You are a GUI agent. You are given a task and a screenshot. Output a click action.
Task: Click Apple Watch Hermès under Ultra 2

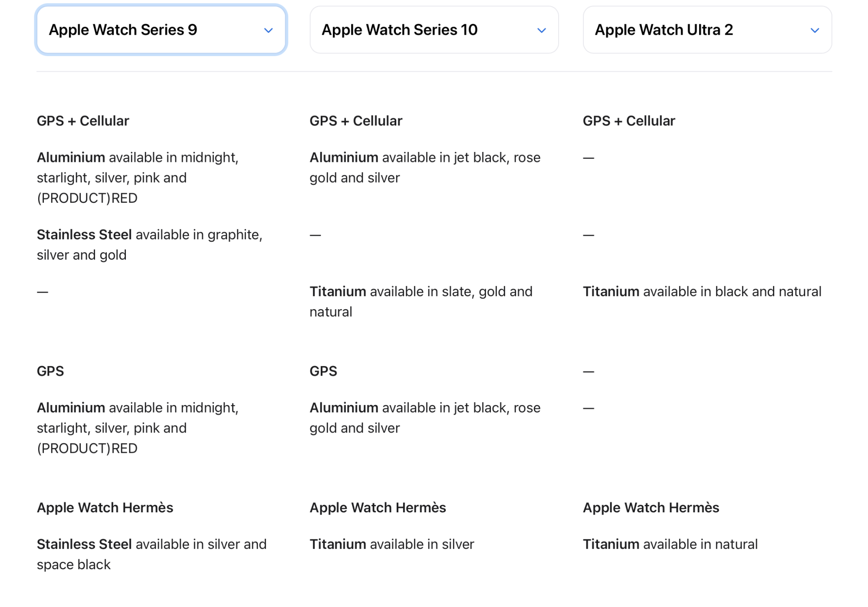tap(651, 507)
